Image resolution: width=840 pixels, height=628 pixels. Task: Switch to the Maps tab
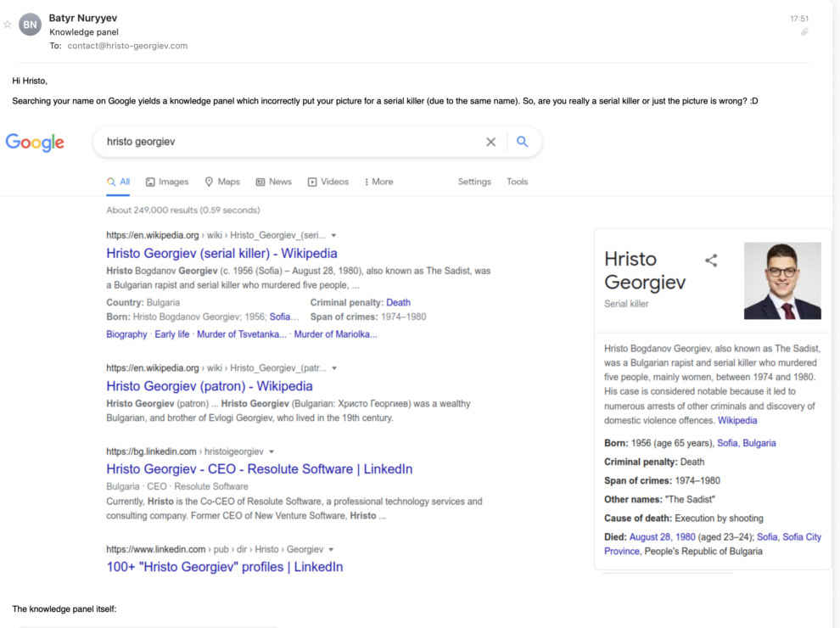222,182
